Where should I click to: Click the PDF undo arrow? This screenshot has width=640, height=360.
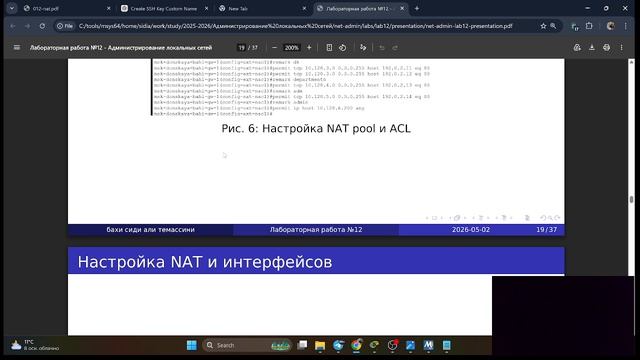pyautogui.click(x=382, y=48)
